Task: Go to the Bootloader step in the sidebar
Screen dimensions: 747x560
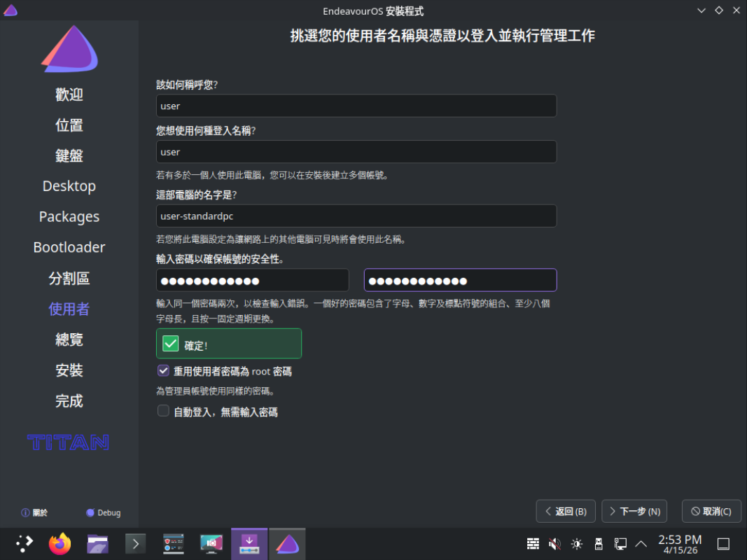Action: pos(69,247)
